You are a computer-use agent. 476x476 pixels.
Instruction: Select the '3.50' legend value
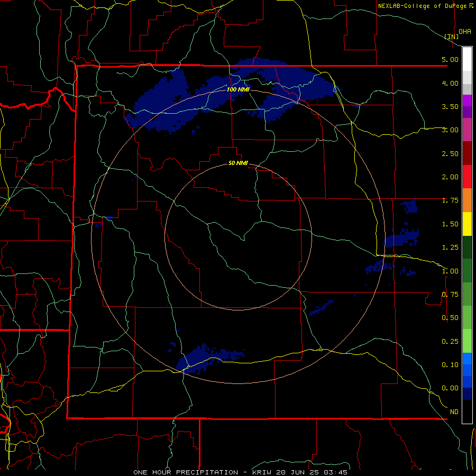(x=450, y=106)
